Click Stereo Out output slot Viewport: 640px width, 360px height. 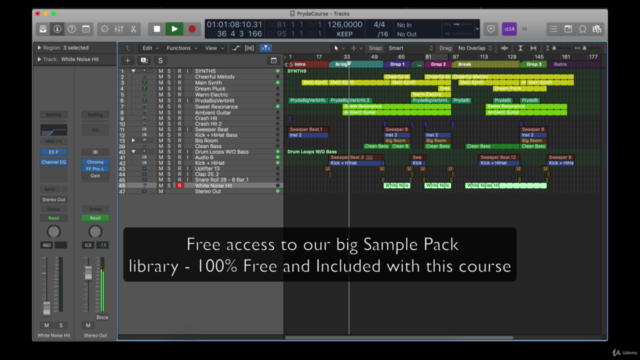[x=53, y=200]
